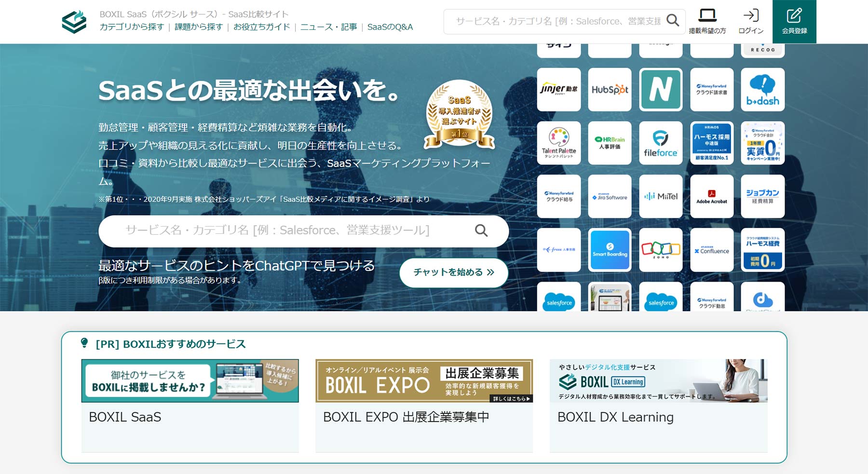Open the b→dash service tile
This screenshot has height=474, width=868.
[x=763, y=90]
